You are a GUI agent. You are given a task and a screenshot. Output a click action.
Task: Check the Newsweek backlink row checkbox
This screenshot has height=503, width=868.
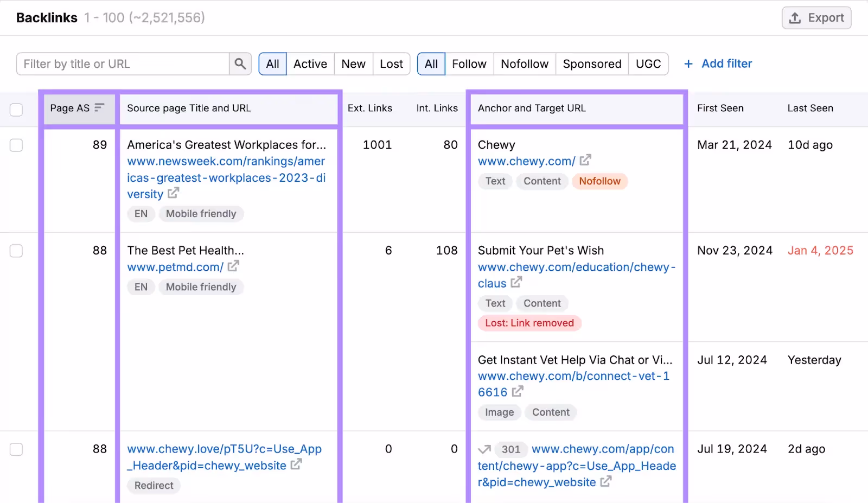coord(16,145)
